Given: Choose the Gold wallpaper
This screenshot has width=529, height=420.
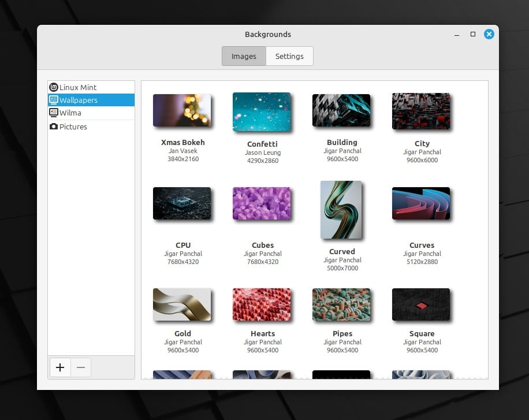Looking at the screenshot, I should click(x=182, y=304).
